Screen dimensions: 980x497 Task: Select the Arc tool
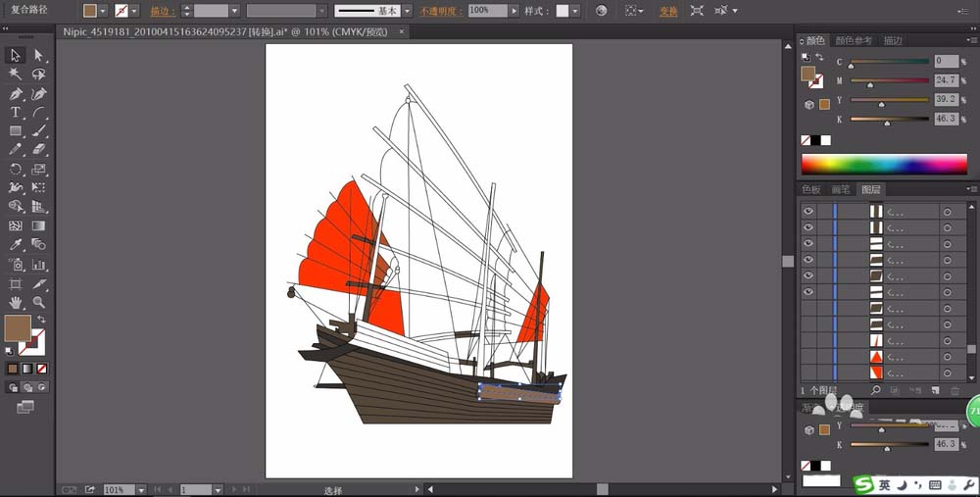39,113
